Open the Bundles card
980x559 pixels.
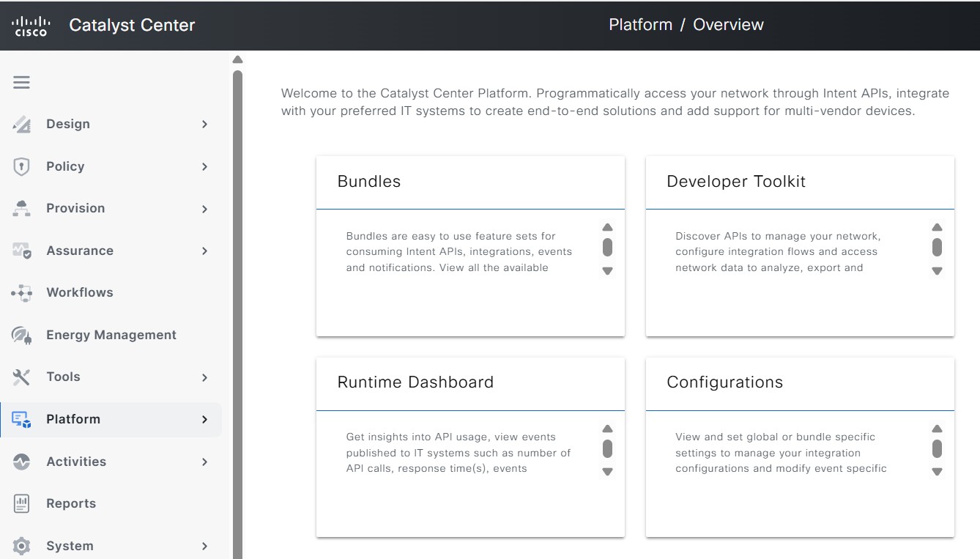tap(369, 181)
